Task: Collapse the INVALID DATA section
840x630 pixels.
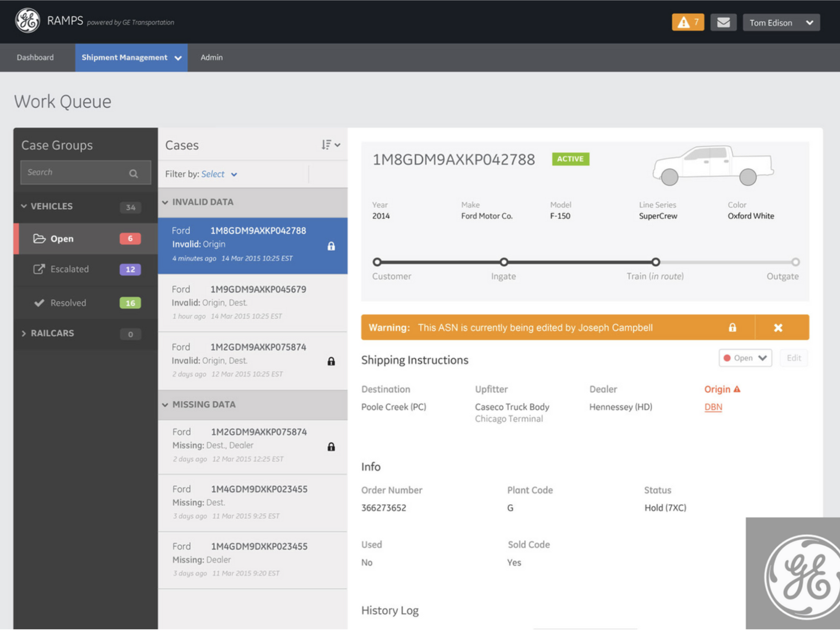Action: click(x=165, y=202)
